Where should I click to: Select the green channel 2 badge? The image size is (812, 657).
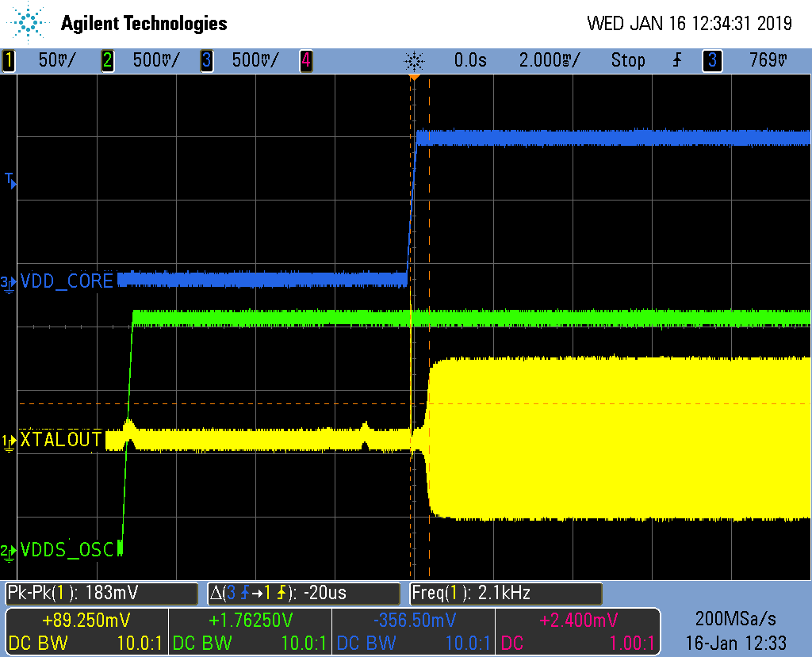pos(107,60)
